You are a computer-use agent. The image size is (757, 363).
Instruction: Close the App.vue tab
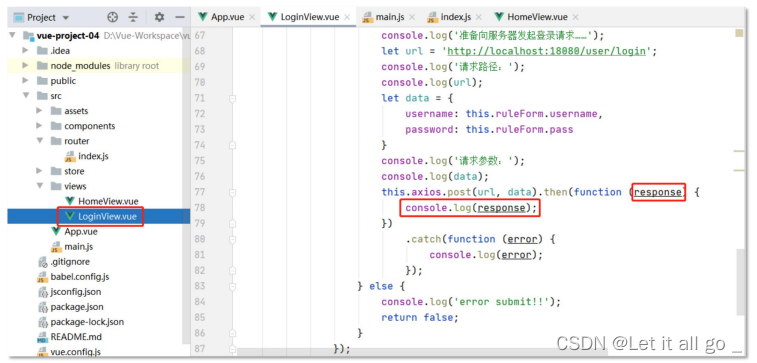tap(252, 17)
